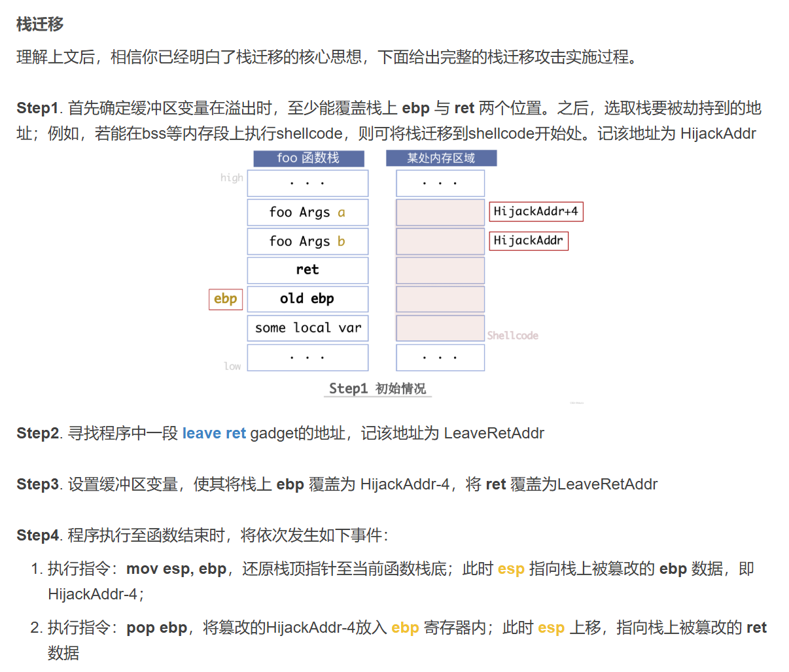Viewport: 789px width, 672px height.
Task: Click the boxed "HijackAddr" label beside the memory cells
Action: pos(529,241)
